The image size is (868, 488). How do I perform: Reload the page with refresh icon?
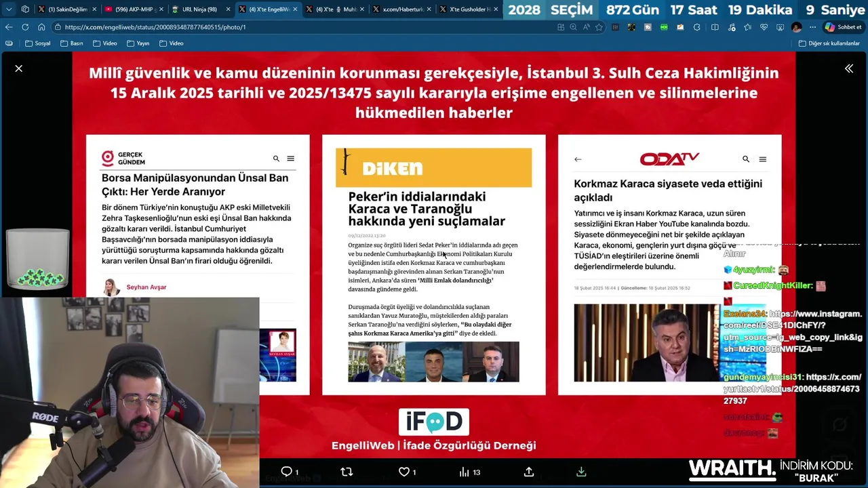pyautogui.click(x=25, y=27)
